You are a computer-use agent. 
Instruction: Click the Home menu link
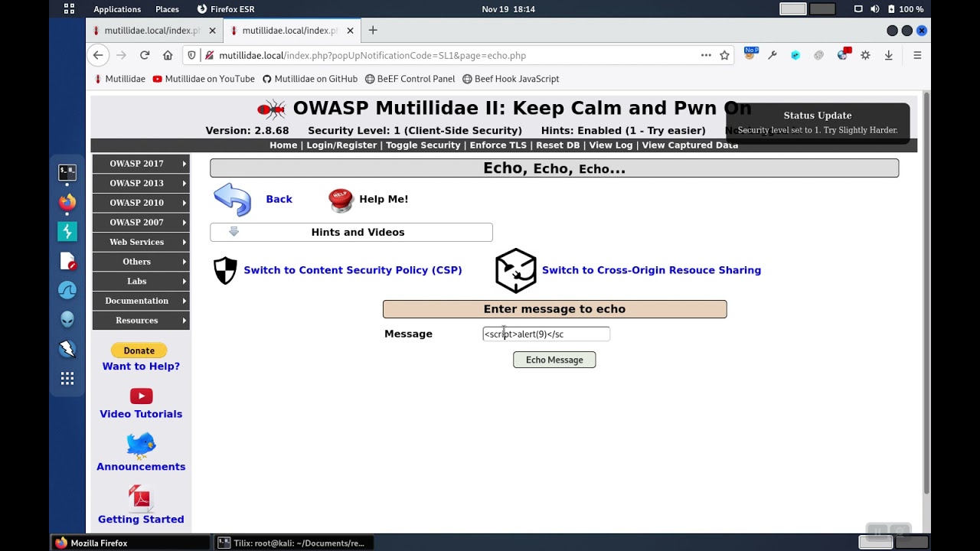tap(283, 145)
